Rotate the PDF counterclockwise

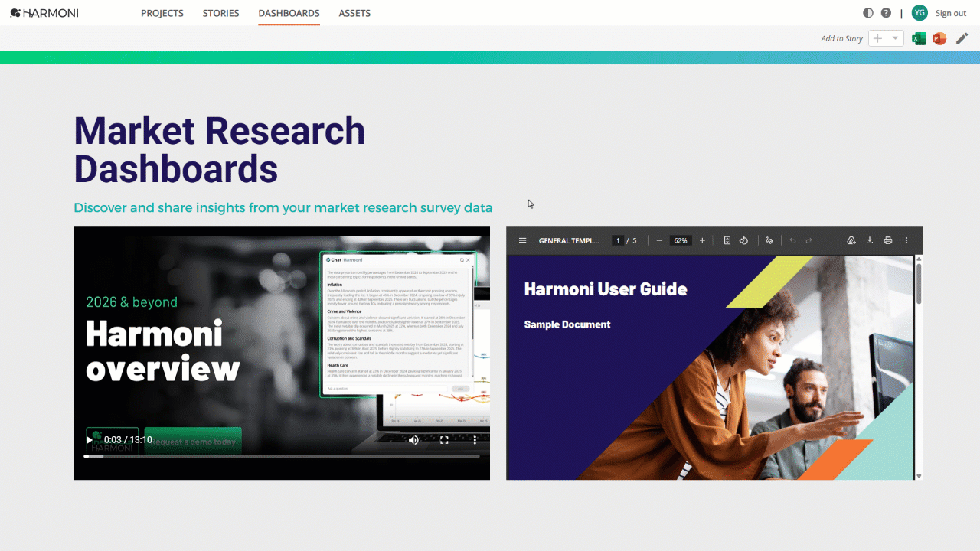(x=743, y=240)
